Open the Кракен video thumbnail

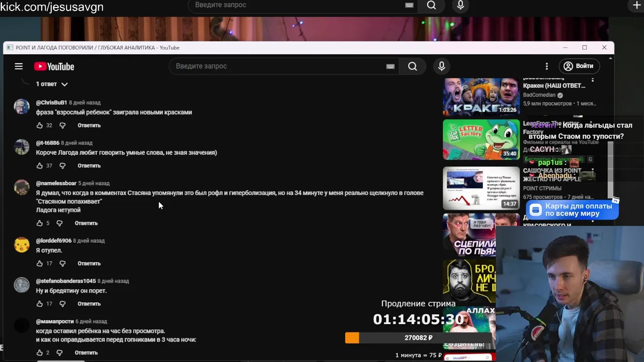[481, 97]
